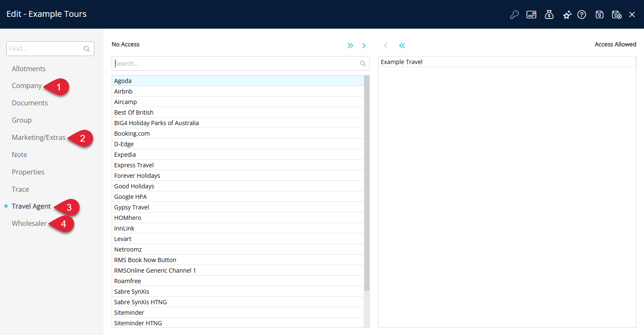Select Good Holidays in the list
644x335 pixels.
pos(238,186)
